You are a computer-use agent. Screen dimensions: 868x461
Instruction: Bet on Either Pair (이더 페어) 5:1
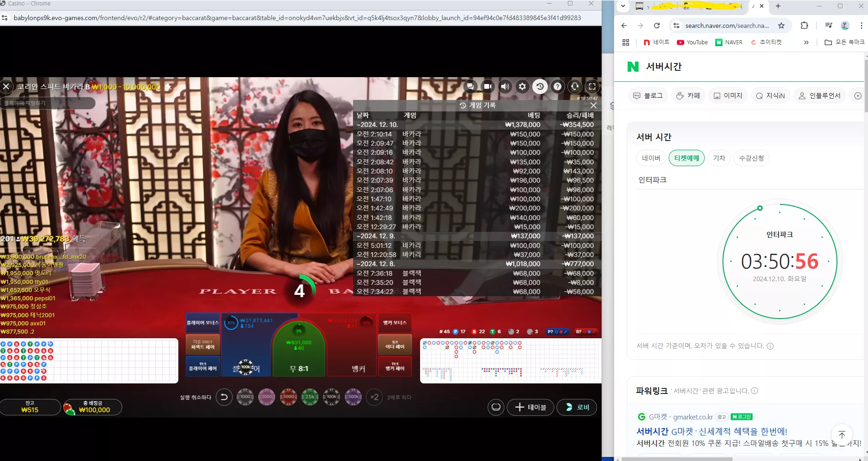[395, 345]
